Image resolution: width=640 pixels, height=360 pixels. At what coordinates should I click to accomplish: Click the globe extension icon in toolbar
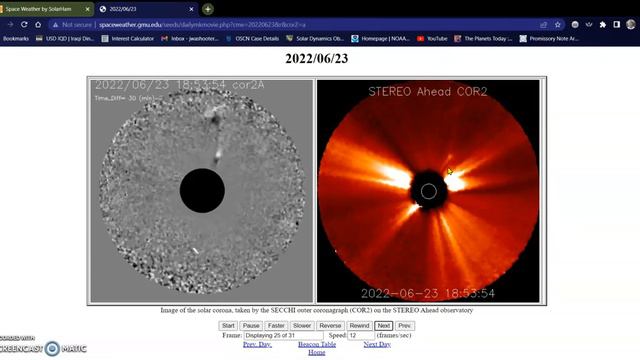pyautogui.click(x=575, y=24)
